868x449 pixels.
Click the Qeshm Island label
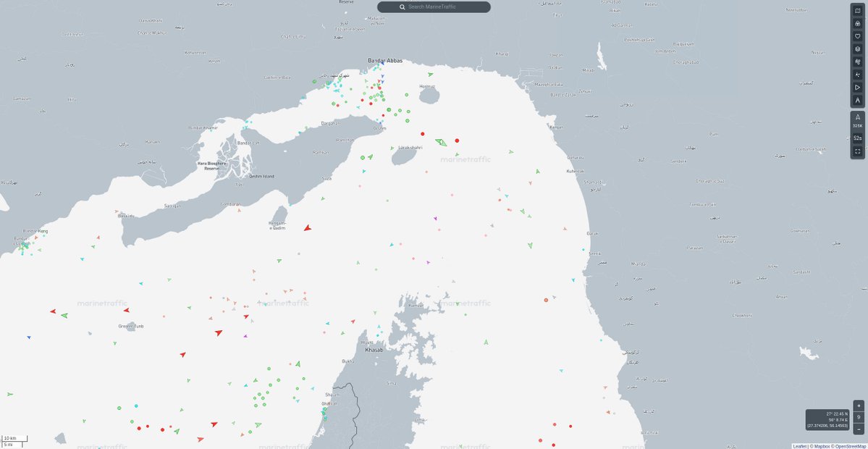pos(262,177)
